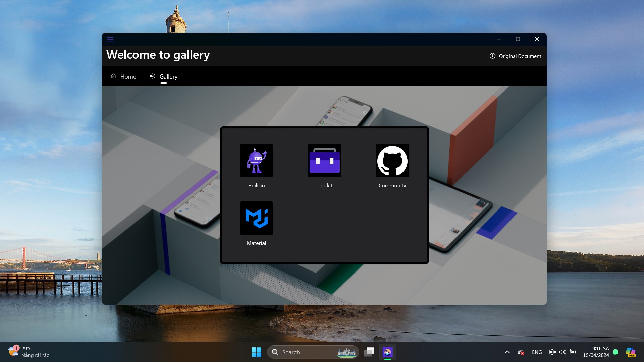644x362 pixels.
Task: Click the Gallery tab palette icon
Action: pos(153,76)
